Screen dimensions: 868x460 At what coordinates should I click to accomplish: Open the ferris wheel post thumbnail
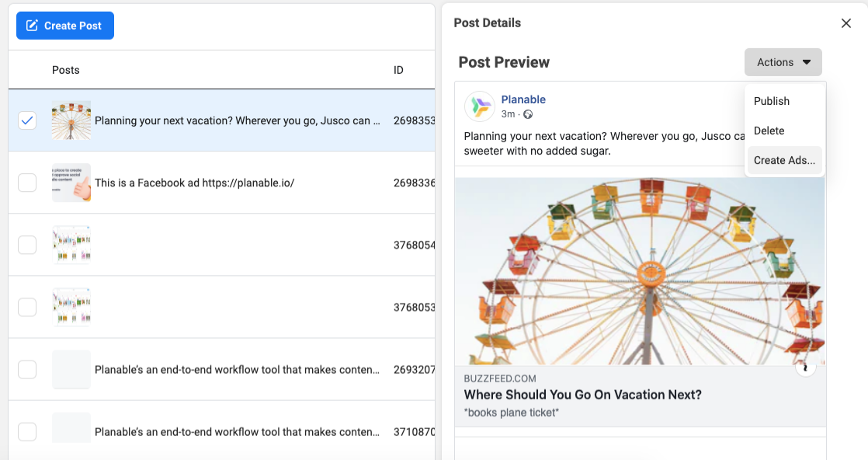point(71,120)
